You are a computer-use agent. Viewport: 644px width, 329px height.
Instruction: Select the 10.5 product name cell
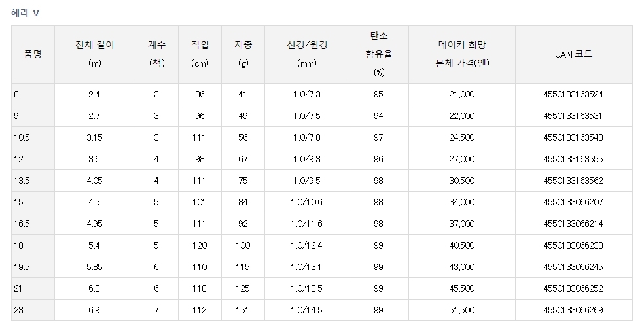tap(21, 137)
